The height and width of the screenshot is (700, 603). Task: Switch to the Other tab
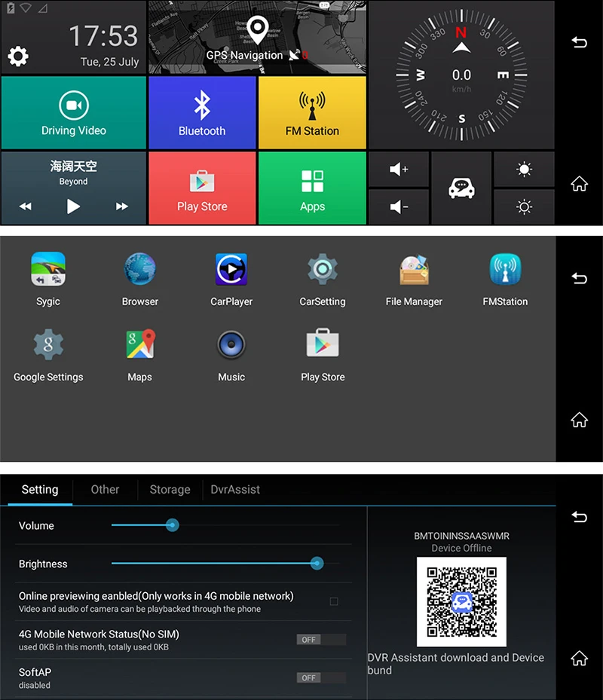[105, 490]
